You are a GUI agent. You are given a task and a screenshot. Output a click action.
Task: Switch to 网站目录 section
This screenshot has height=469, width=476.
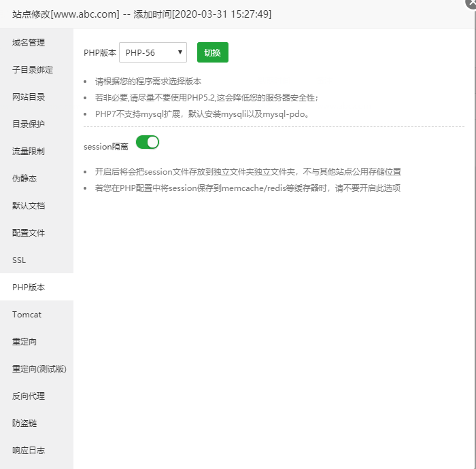click(x=37, y=97)
